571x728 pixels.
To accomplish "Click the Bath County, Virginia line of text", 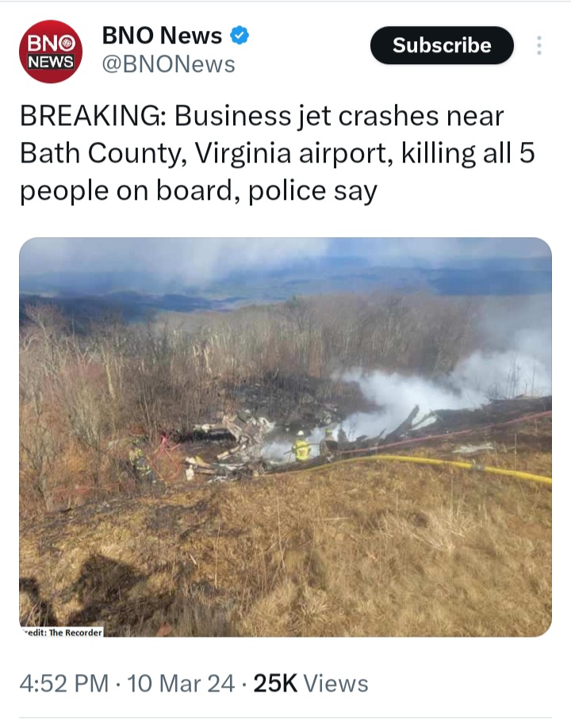I will tap(277, 153).
